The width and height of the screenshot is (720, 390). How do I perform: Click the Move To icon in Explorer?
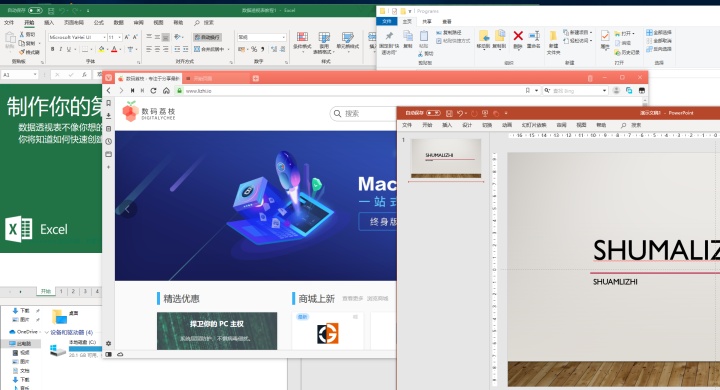pyautogui.click(x=484, y=36)
